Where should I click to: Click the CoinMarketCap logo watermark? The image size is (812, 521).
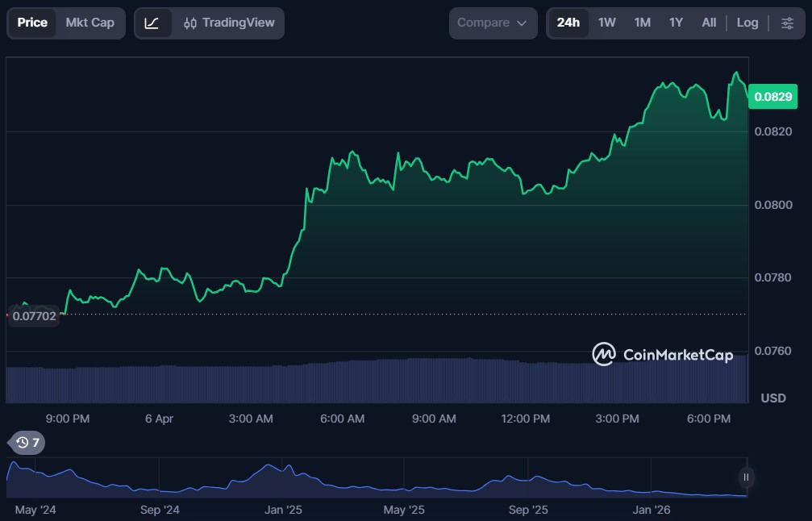pos(662,354)
